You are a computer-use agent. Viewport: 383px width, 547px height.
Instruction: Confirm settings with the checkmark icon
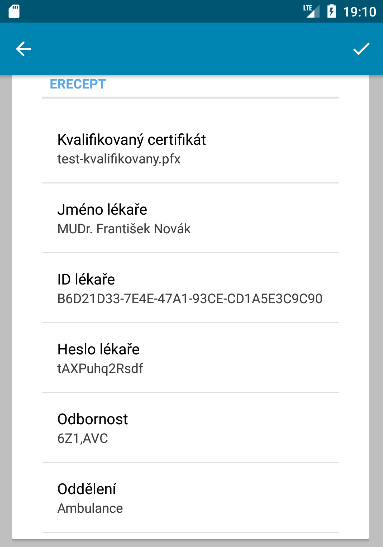[x=361, y=49]
